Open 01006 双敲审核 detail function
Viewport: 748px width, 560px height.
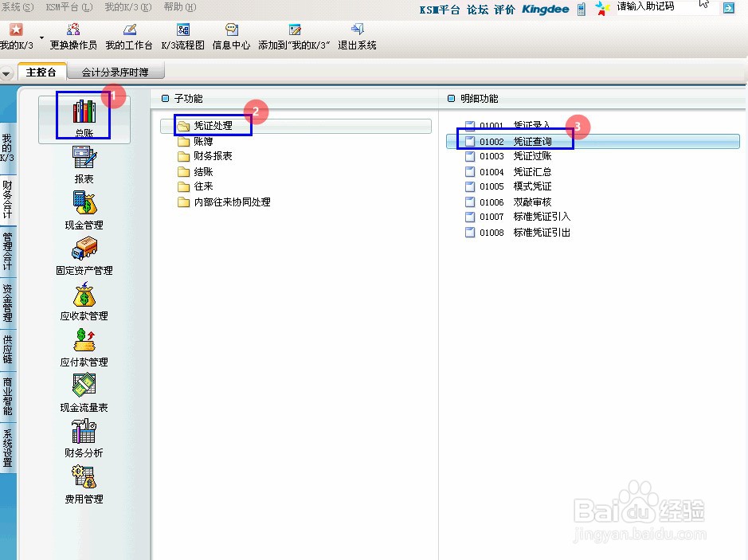coord(508,202)
